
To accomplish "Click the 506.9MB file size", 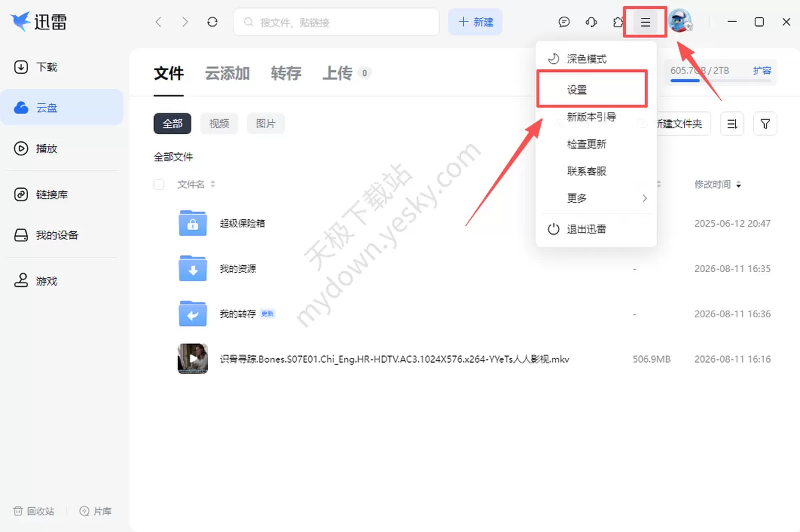I will (651, 359).
